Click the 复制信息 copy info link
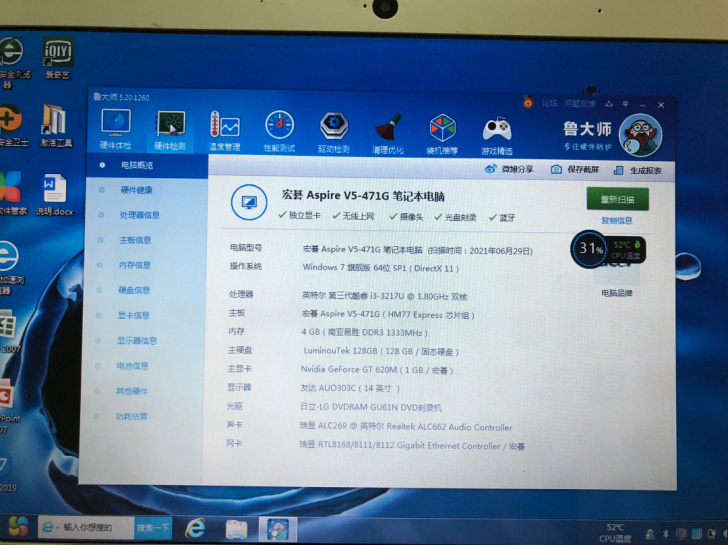 click(x=617, y=221)
